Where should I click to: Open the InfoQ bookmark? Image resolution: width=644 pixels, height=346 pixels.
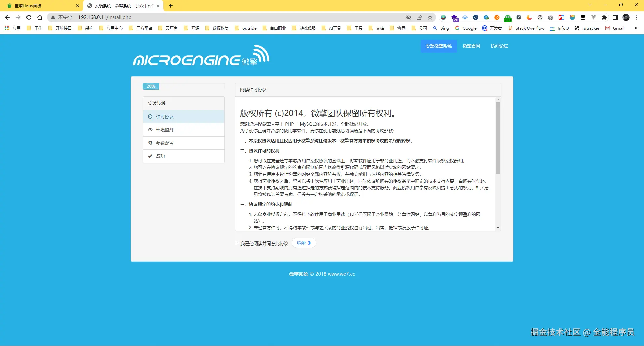click(559, 28)
